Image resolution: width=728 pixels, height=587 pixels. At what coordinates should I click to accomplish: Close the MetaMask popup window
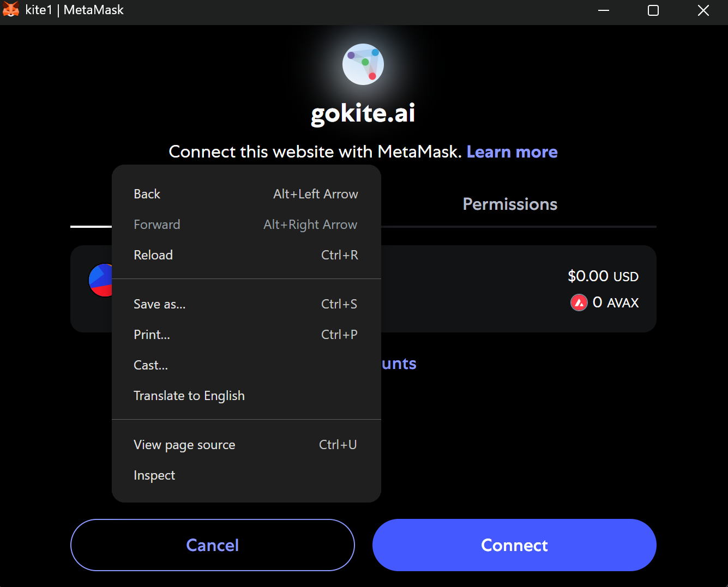(703, 10)
